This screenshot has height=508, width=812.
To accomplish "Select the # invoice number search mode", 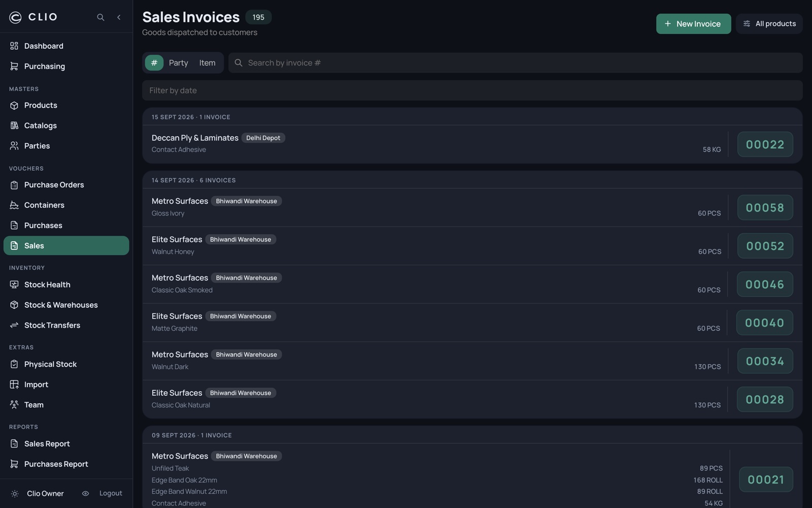I will [154, 63].
